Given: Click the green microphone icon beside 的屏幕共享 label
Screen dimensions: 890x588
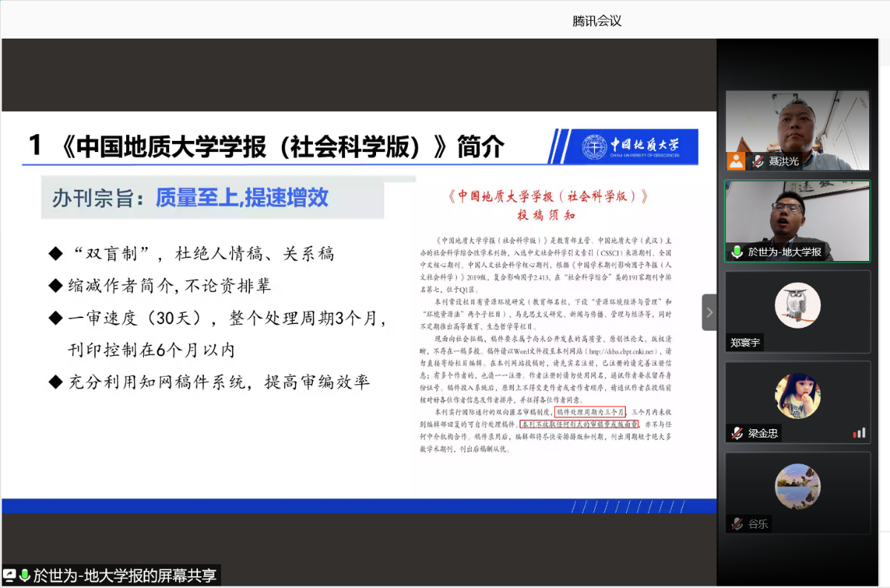Looking at the screenshot, I should coord(25,575).
